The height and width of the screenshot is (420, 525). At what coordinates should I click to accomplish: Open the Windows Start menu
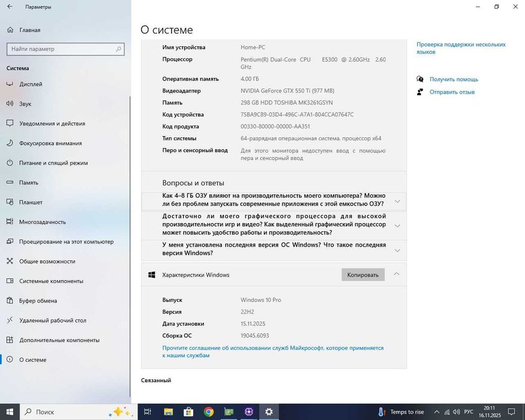10,412
